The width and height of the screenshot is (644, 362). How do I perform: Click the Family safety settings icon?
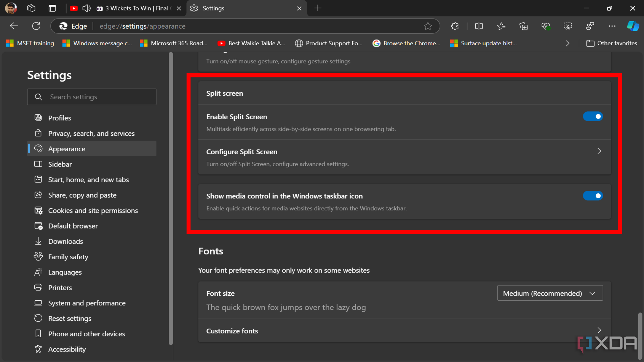(39, 256)
